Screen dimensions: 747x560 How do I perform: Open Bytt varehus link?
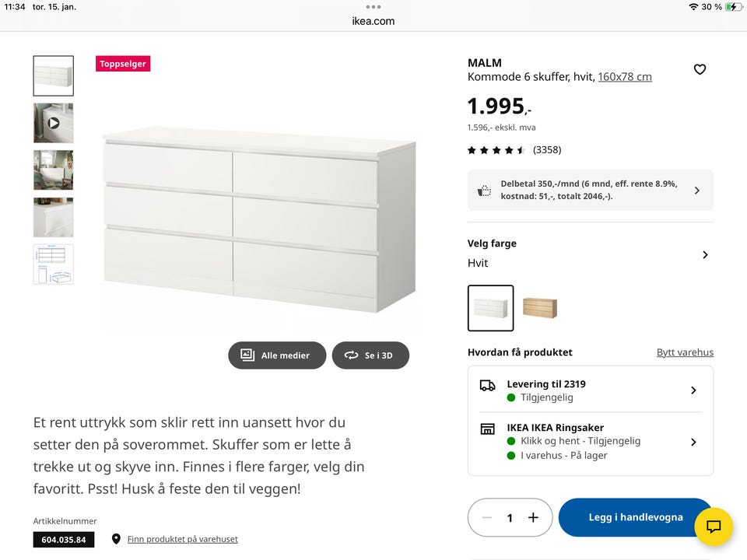685,352
